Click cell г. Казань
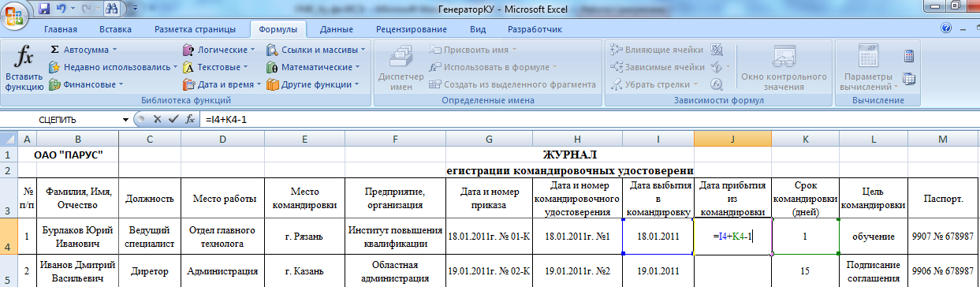Image resolution: width=980 pixels, height=287 pixels. pos(305,271)
